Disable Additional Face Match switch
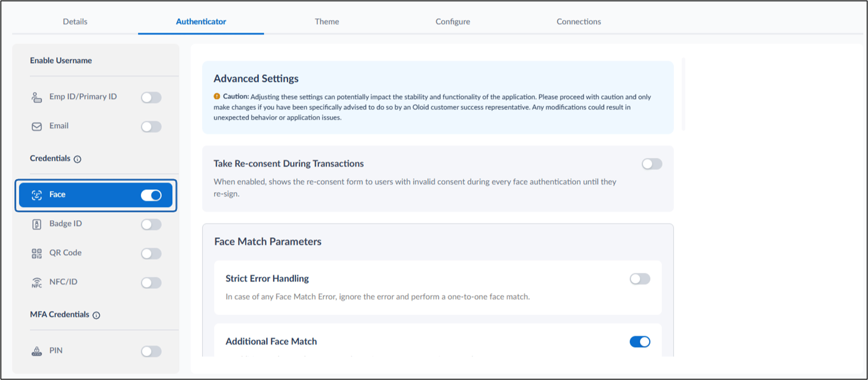Image resolution: width=868 pixels, height=380 pixels. 640,342
